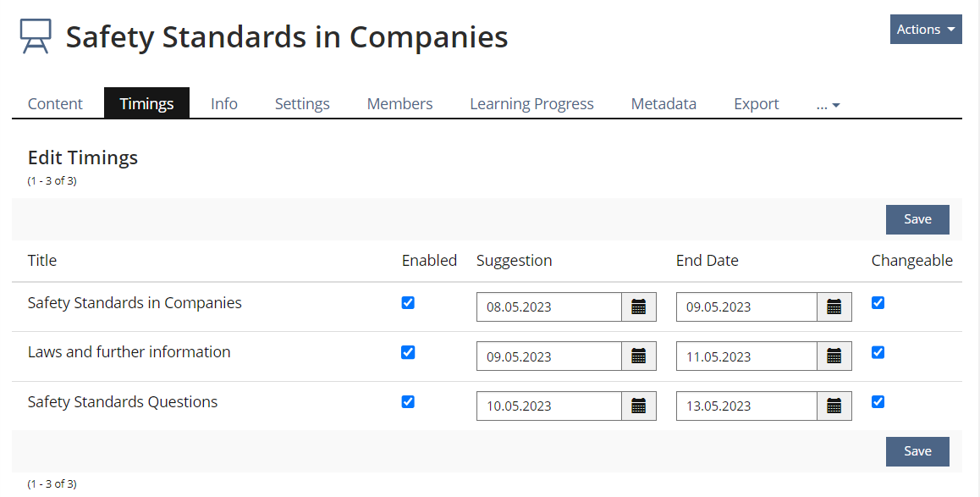The height and width of the screenshot is (497, 980).
Task: Click the course whiteboard icon beside the title
Action: [x=36, y=36]
